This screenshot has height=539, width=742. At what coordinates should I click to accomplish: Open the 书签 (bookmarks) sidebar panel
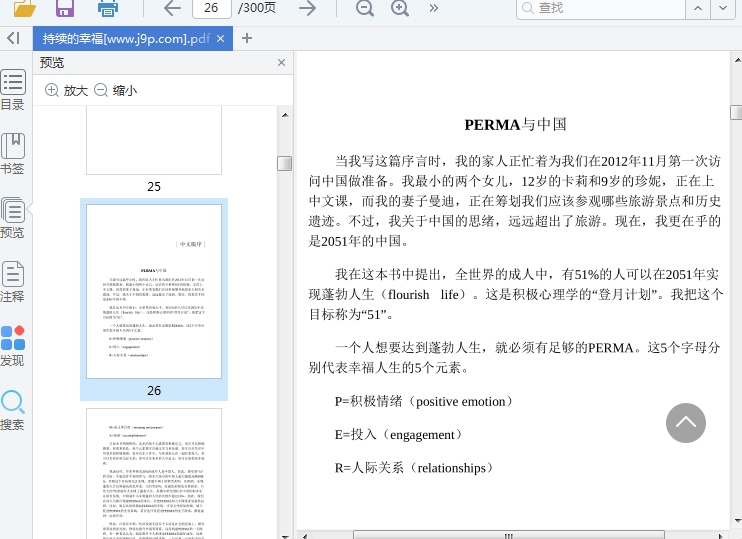click(13, 154)
